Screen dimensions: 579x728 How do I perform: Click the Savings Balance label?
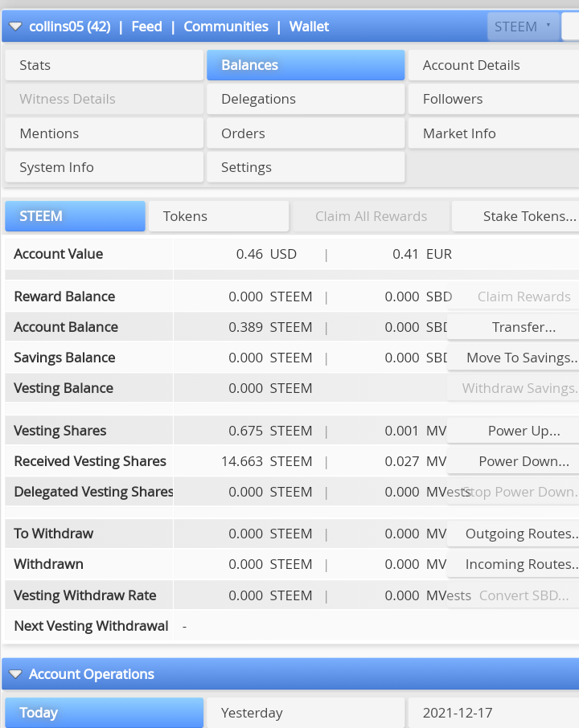[64, 358]
